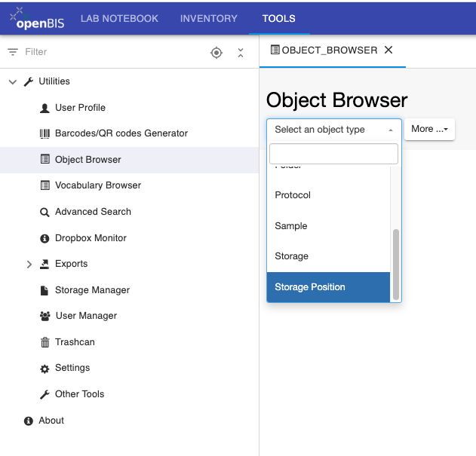The image size is (476, 456).
Task: Open User Profile
Action: pos(80,108)
